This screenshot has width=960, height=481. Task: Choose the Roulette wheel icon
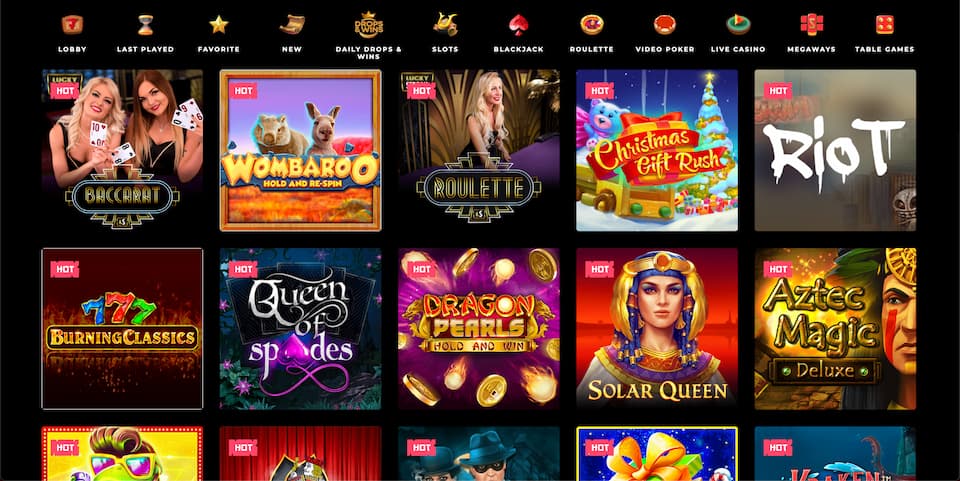[591, 25]
